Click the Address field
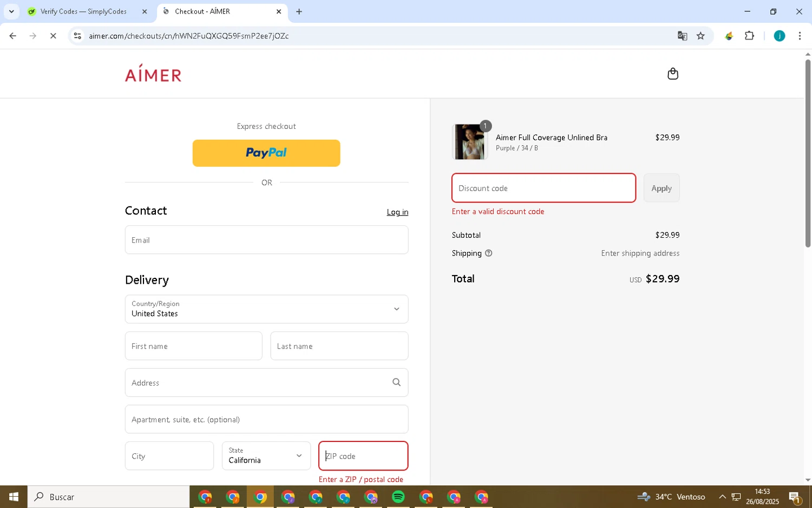This screenshot has width=812, height=508. pyautogui.click(x=266, y=383)
